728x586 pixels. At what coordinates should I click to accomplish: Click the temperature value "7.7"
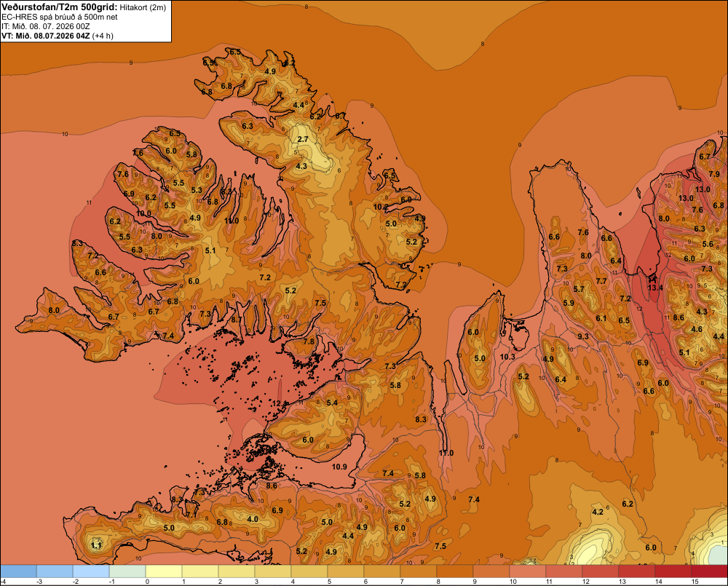click(601, 281)
